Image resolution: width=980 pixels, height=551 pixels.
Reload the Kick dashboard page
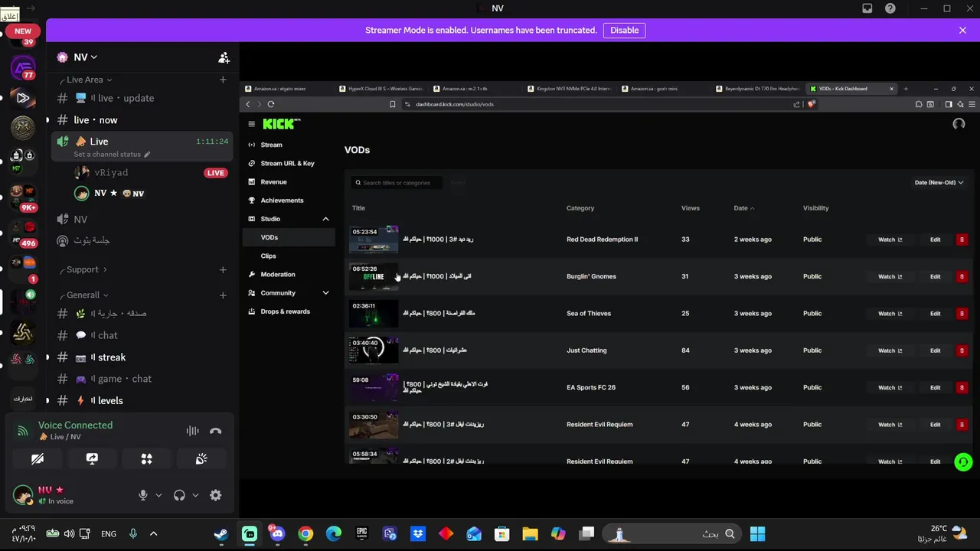271,104
